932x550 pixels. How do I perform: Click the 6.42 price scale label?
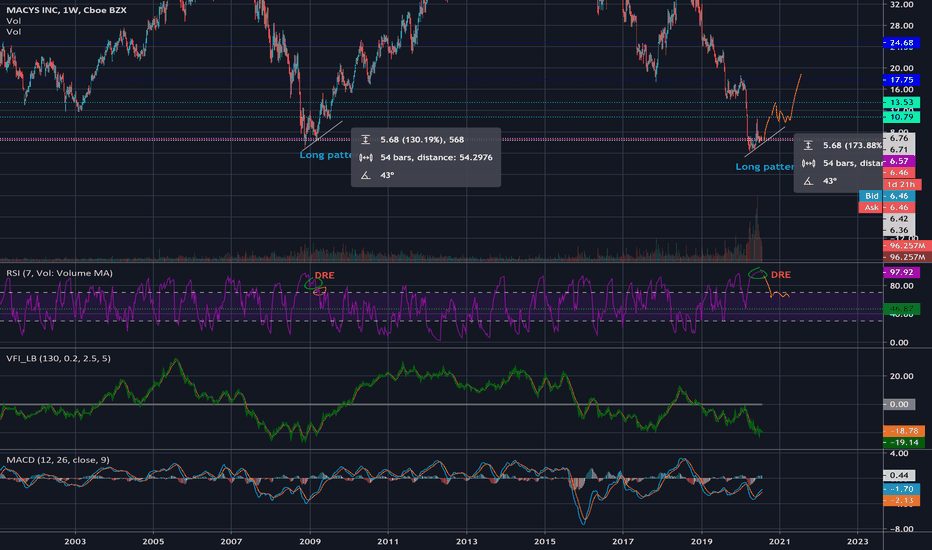point(899,219)
